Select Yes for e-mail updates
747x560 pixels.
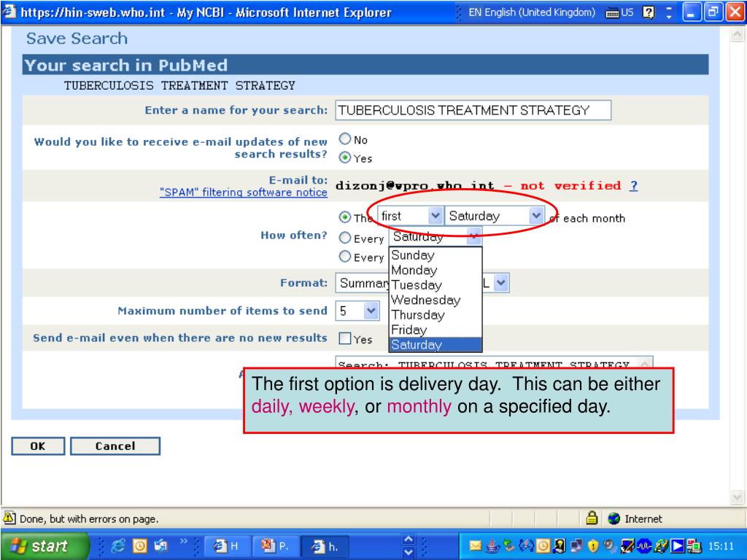[345, 157]
